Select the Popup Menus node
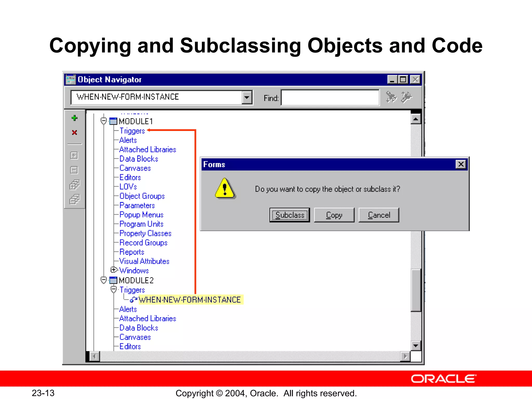Viewport: 532px width, 399px height. 142,215
